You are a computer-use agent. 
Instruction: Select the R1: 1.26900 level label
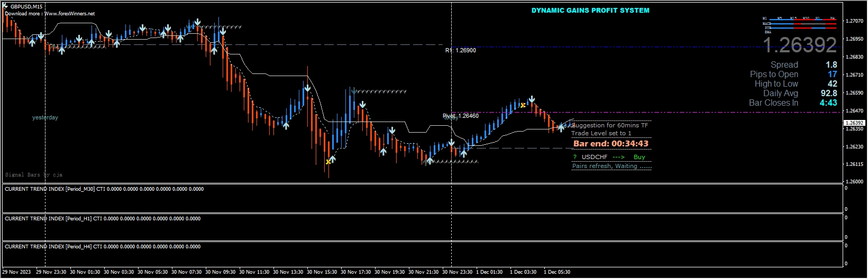(460, 50)
